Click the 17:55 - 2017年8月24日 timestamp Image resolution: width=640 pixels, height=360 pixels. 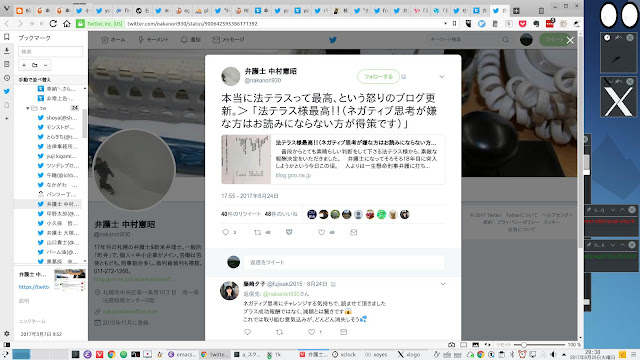tap(250, 196)
